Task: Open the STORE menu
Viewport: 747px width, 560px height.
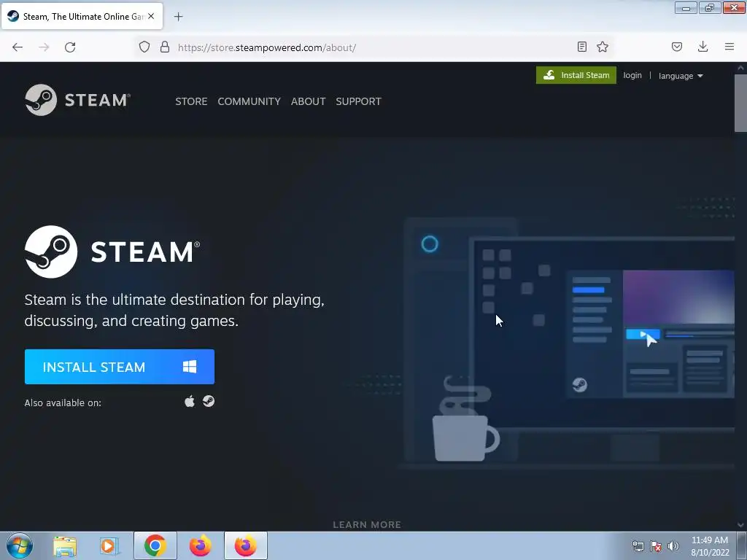Action: pos(192,101)
